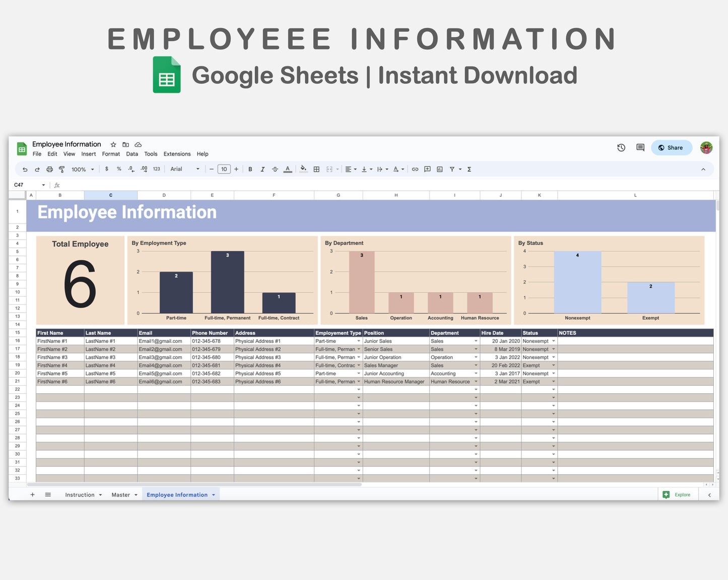The height and width of the screenshot is (580, 728).
Task: Open the Format menu
Action: [111, 154]
